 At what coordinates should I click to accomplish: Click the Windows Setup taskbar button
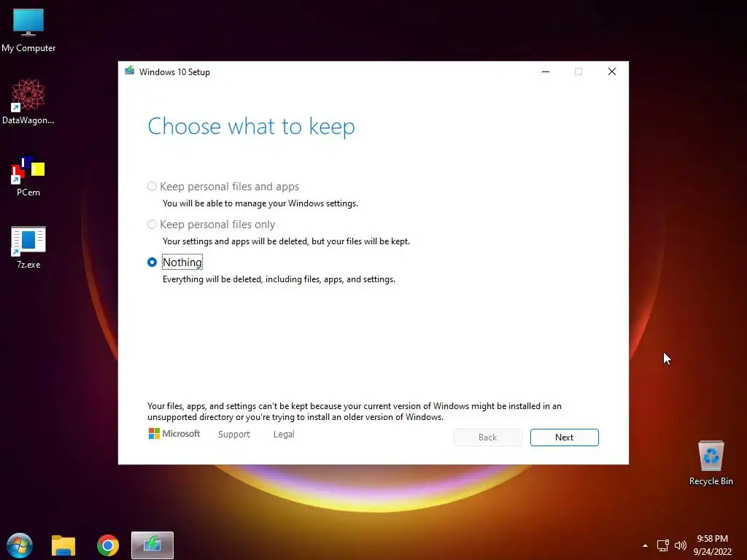pos(152,545)
